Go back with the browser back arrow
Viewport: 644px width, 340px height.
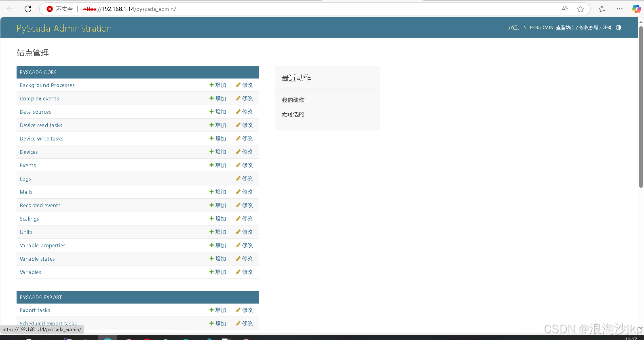(x=11, y=9)
